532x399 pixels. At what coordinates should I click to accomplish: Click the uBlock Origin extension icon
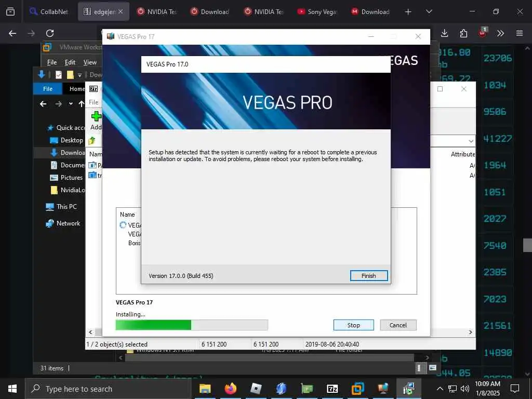pyautogui.click(x=483, y=33)
